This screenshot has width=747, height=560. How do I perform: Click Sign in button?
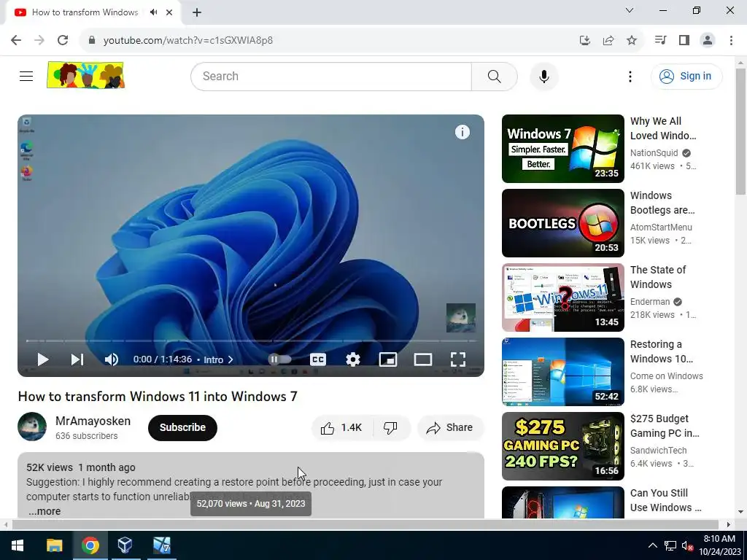point(686,76)
